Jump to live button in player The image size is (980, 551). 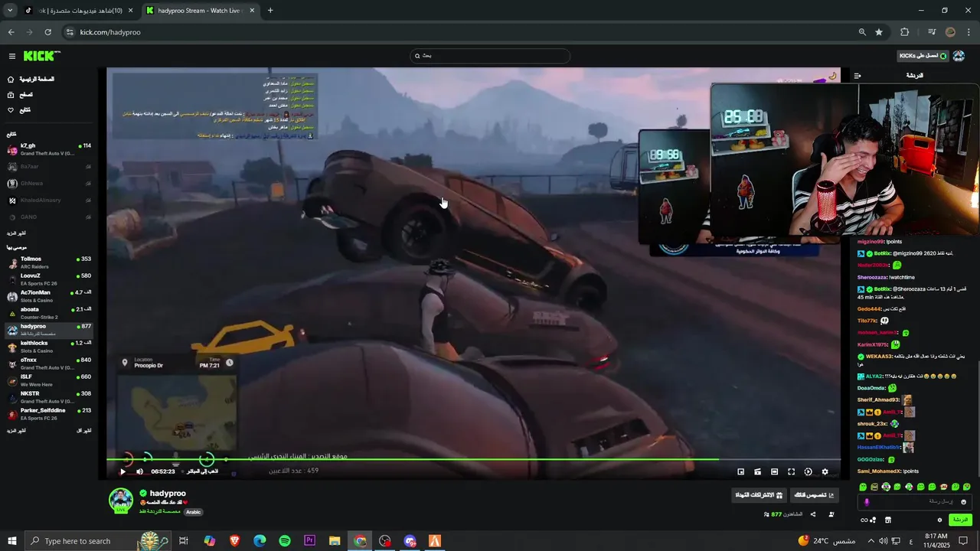pos(202,471)
